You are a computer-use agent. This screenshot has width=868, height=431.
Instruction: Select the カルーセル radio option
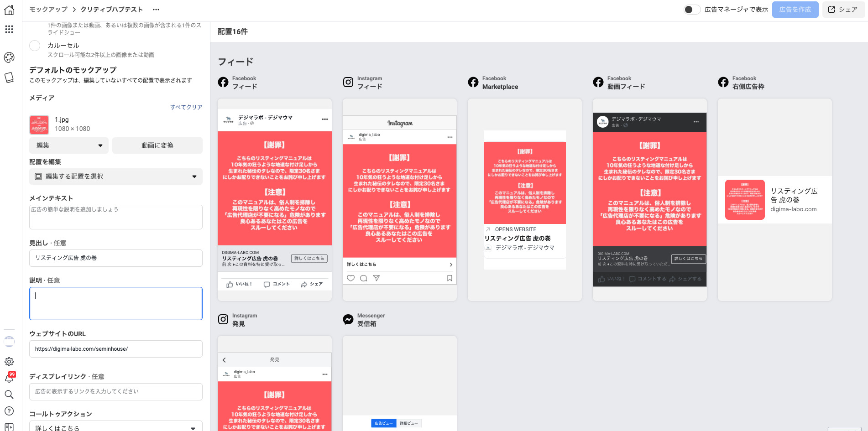click(35, 46)
